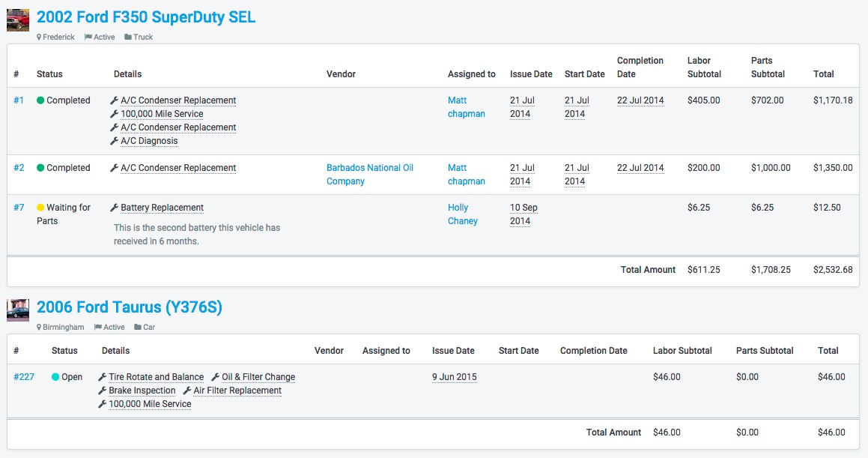Screen dimensions: 868x458
Task: Click the Truck folder icon
Action: 128,37
